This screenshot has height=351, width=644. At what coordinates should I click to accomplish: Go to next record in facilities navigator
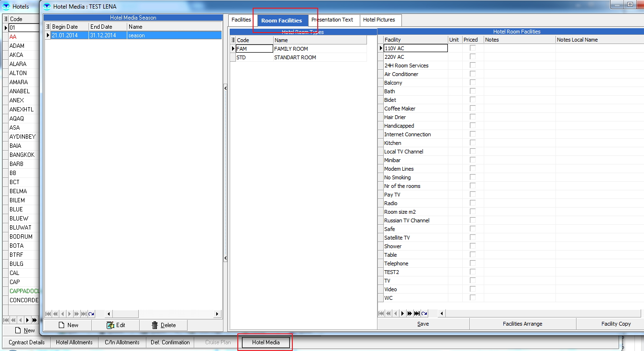tap(402, 314)
